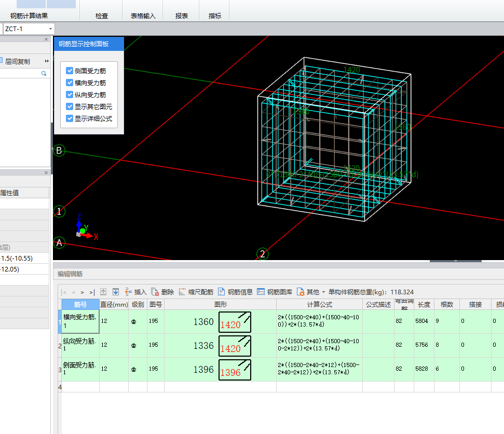
Task: Expand the ZCT-1 component dropdown
Action: (x=50, y=29)
